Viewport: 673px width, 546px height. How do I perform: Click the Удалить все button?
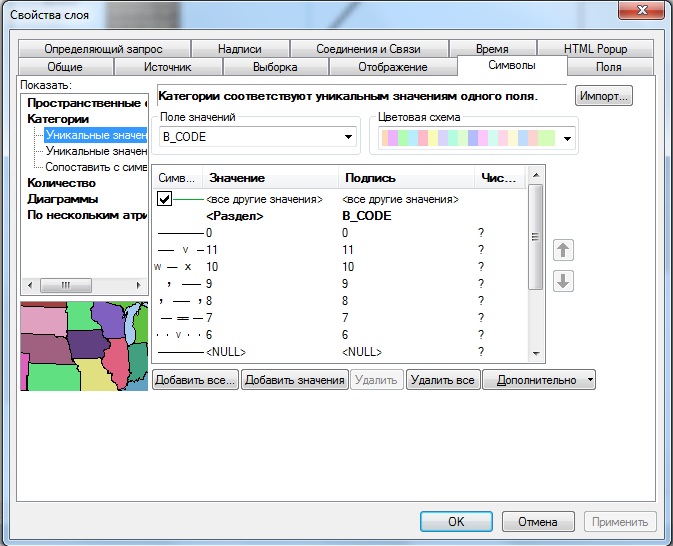[x=443, y=380]
